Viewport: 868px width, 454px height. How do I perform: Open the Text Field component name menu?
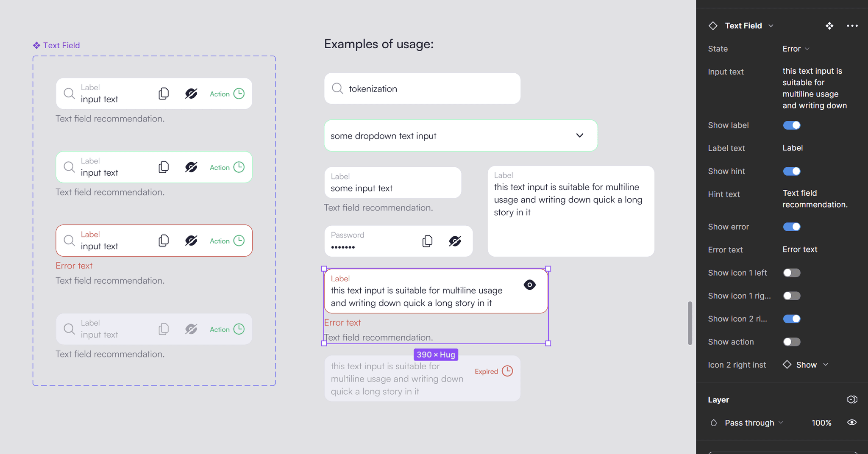click(749, 26)
